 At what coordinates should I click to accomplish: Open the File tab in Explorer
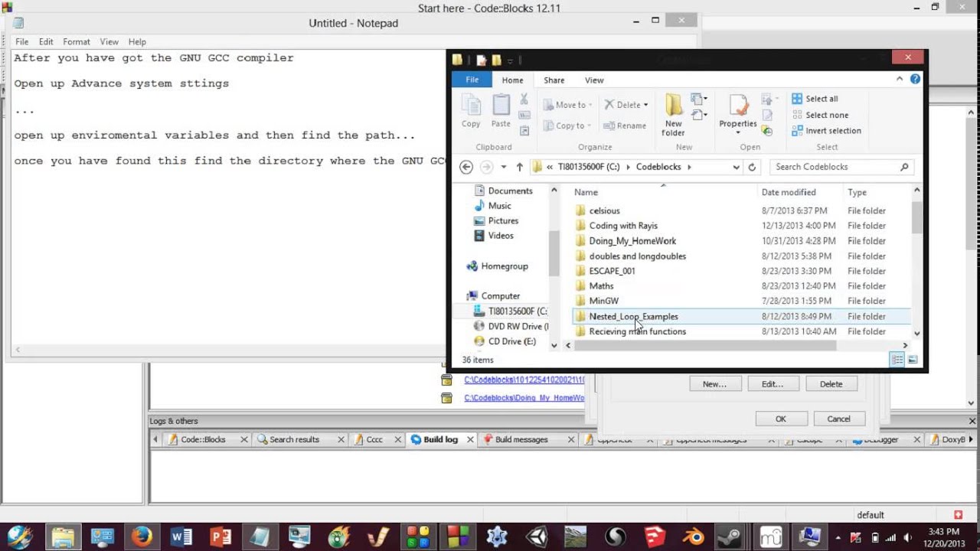pyautogui.click(x=472, y=80)
